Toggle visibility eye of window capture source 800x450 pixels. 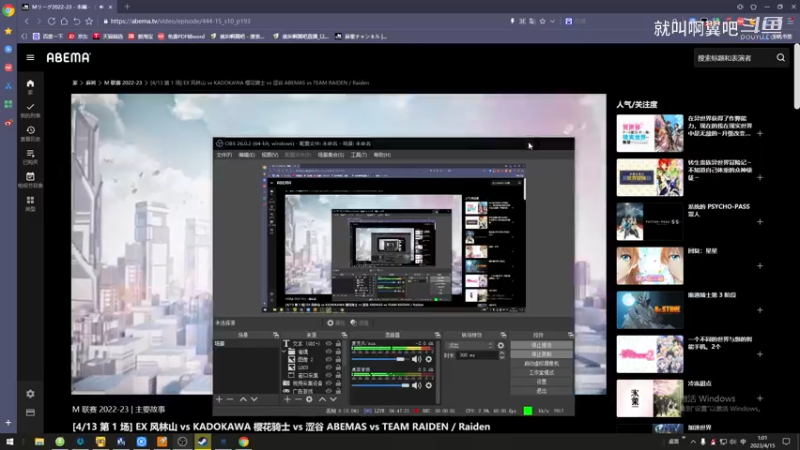click(x=329, y=375)
